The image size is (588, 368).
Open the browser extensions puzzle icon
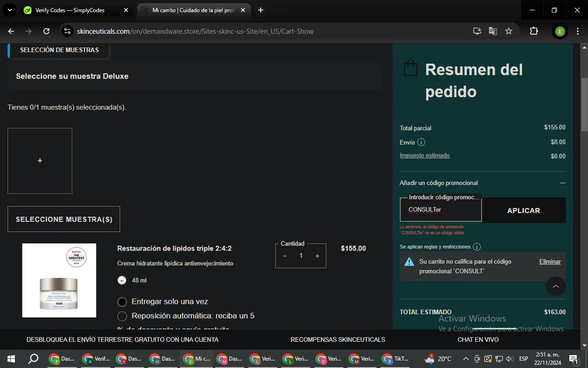pyautogui.click(x=534, y=31)
